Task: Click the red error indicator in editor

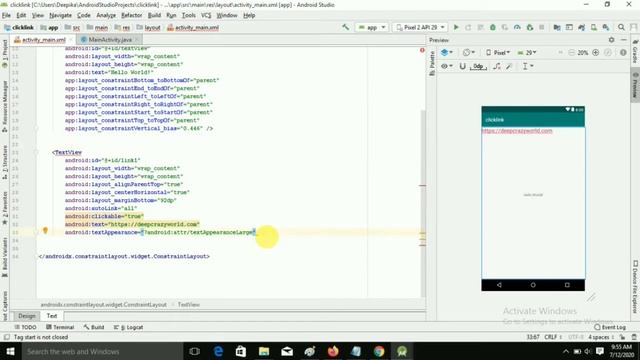Action: [x=422, y=50]
